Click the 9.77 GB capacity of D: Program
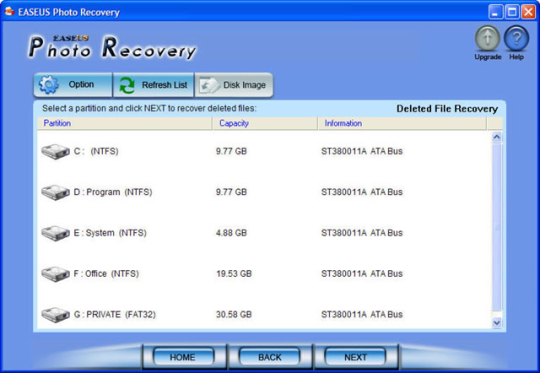The height and width of the screenshot is (373, 540). (x=231, y=192)
